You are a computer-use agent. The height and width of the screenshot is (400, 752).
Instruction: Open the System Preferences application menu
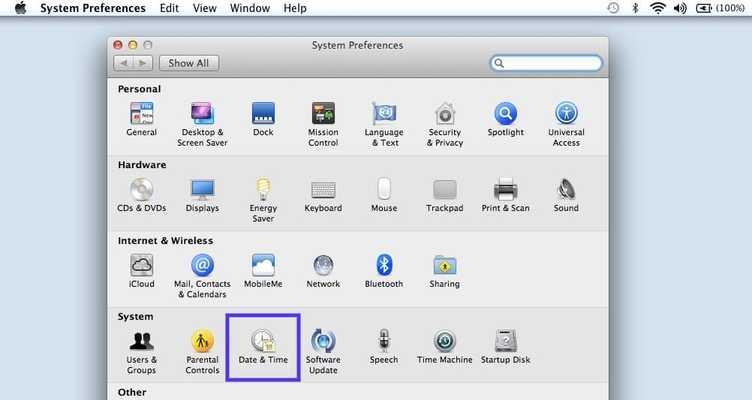(x=93, y=8)
